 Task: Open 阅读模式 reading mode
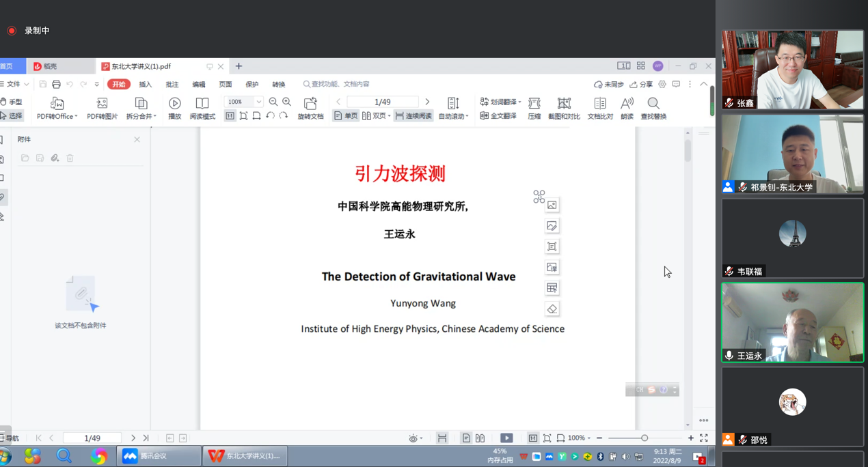202,104
